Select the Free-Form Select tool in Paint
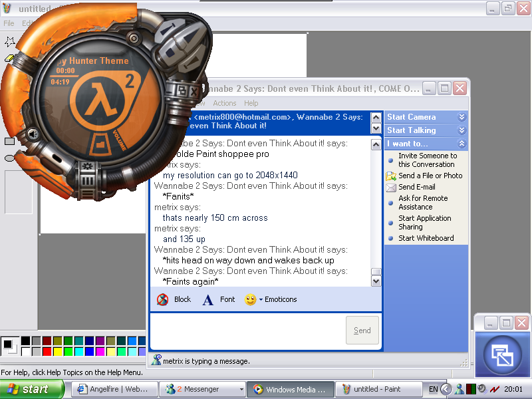The width and height of the screenshot is (532, 399). coord(9,42)
